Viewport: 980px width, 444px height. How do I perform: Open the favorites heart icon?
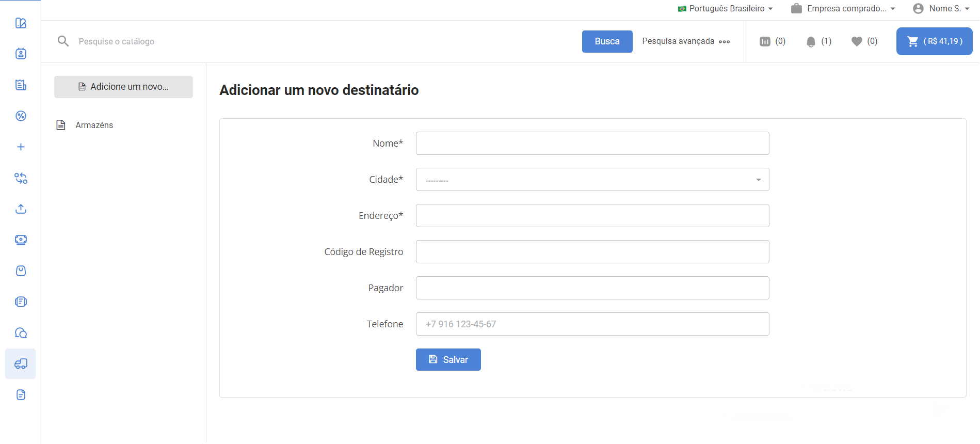[x=857, y=42]
